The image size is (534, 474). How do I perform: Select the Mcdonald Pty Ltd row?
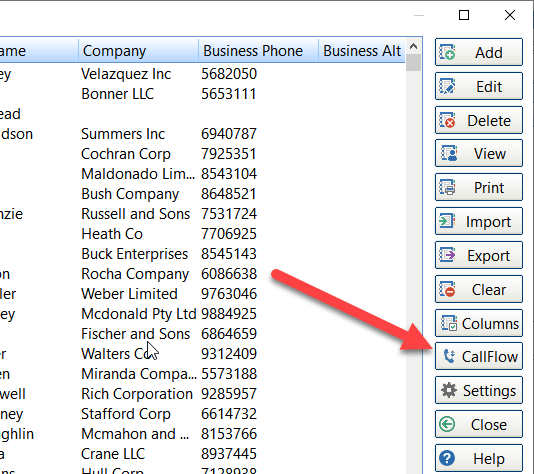203,314
